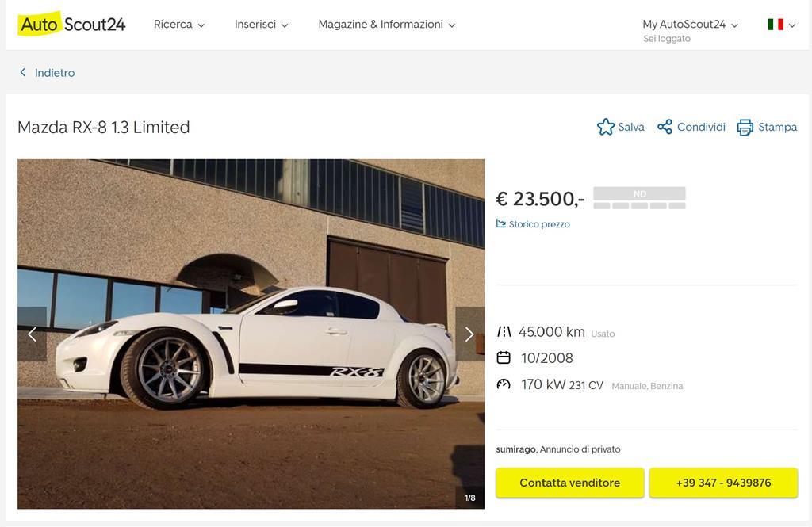Viewport: 812px width, 527px height.
Task: Click the AutoScout24 logo
Action: point(71,24)
